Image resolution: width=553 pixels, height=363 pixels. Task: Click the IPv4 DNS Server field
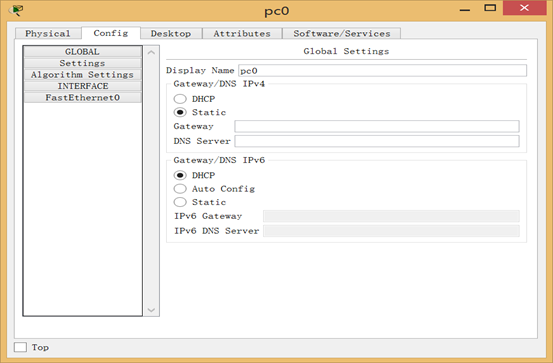pos(377,141)
